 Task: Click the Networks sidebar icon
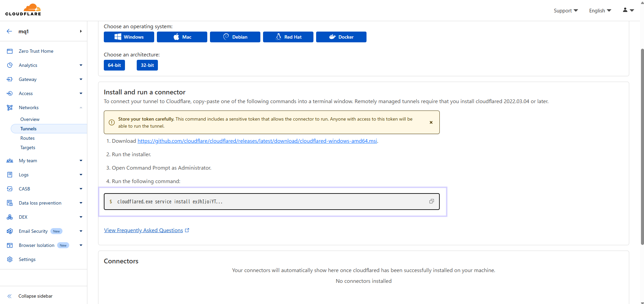[x=10, y=107]
